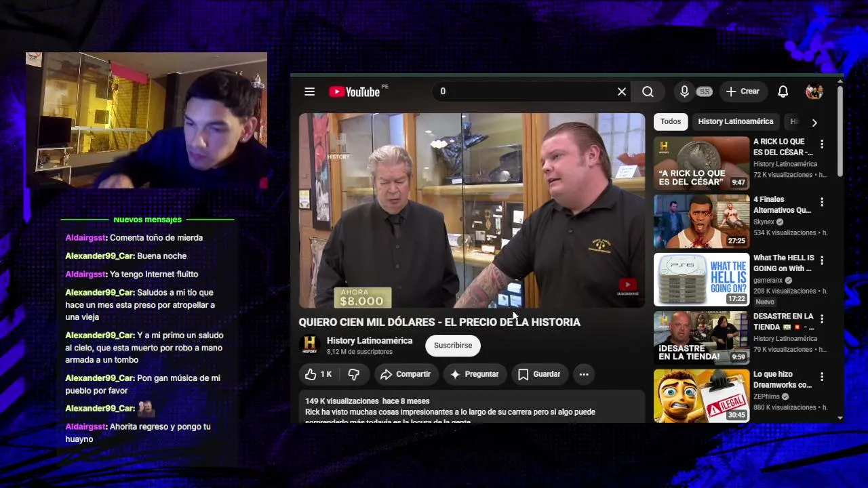This screenshot has width=868, height=488.
Task: Play the PS5 'What The Hell' thumbnail
Action: [701, 280]
